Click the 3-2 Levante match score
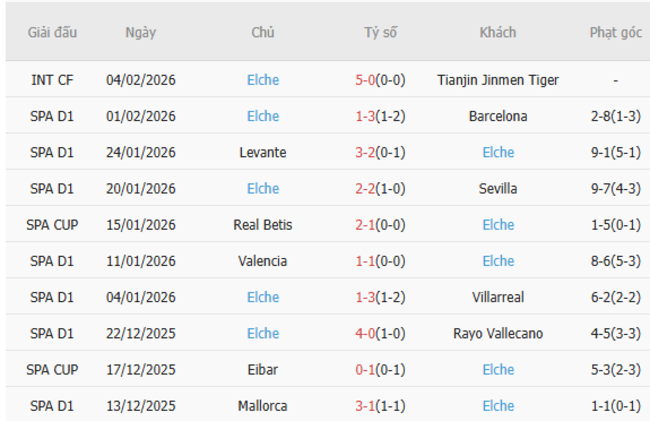Viewport: 650px width, 421px height. (367, 152)
